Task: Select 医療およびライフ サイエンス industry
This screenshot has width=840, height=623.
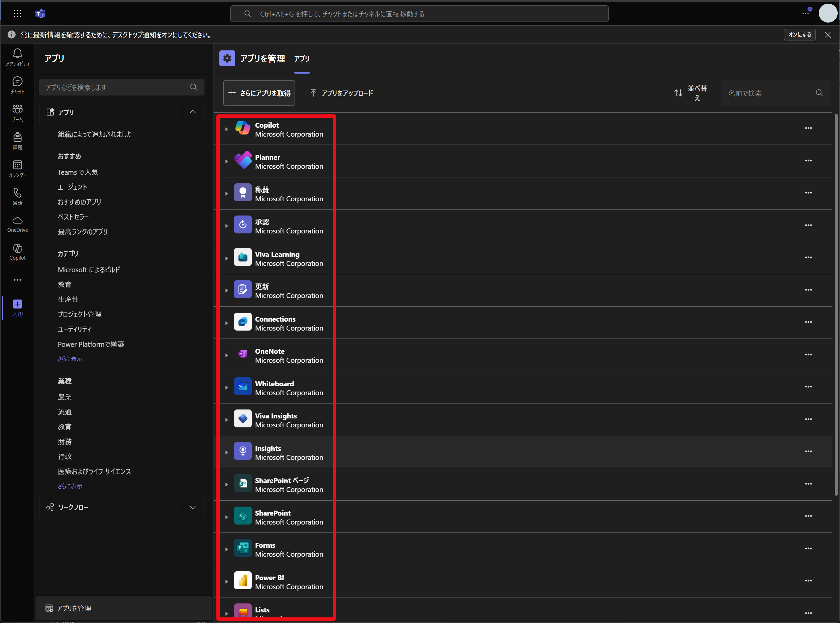Action: (x=94, y=471)
